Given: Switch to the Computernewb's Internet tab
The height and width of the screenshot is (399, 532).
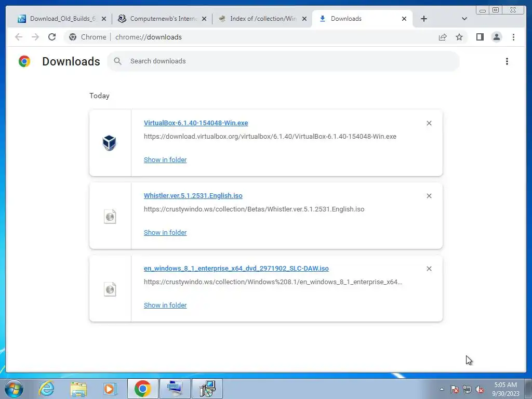Looking at the screenshot, I should tap(162, 19).
